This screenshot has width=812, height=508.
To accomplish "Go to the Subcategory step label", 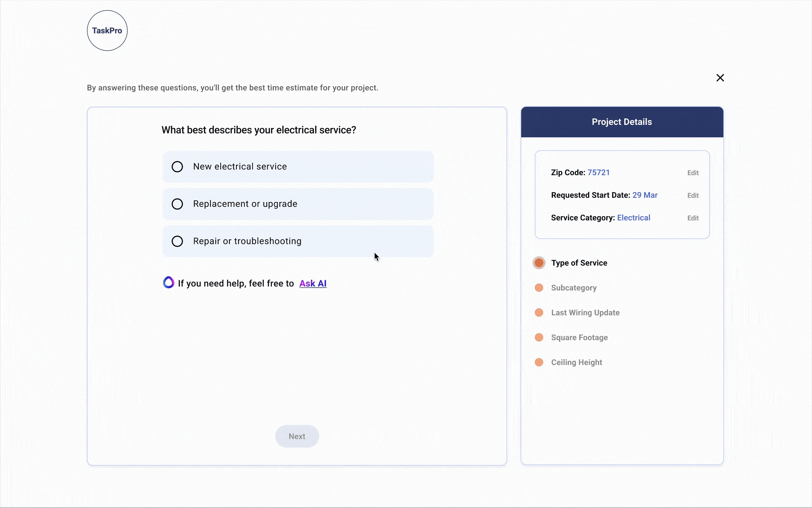I will point(574,288).
